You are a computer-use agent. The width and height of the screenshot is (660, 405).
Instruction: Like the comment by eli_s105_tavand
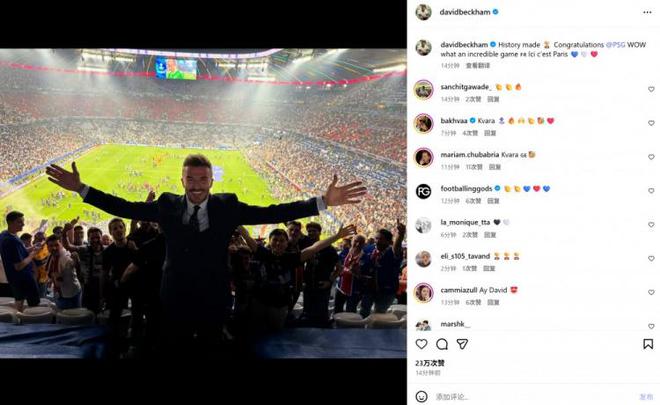(651, 259)
